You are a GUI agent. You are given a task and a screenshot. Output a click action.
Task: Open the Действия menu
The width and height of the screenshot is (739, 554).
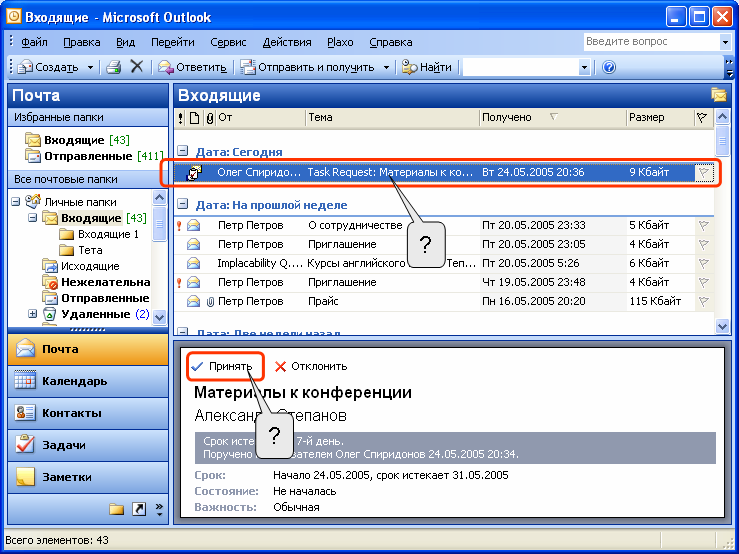(287, 42)
